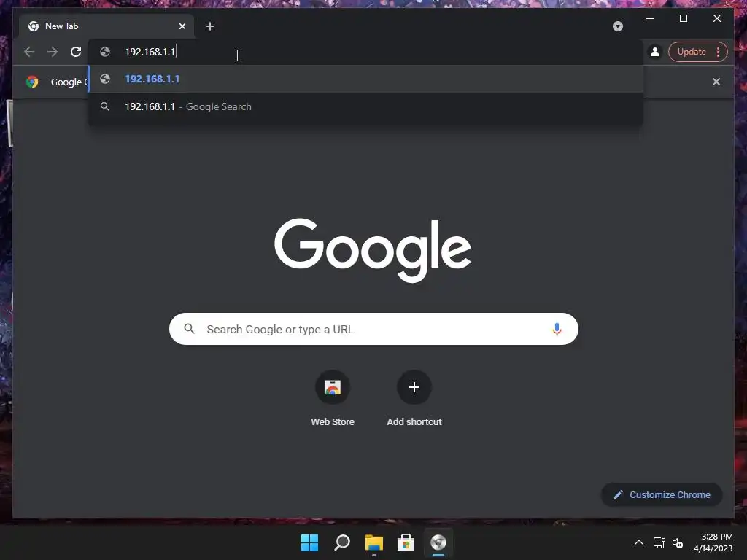Image resolution: width=747 pixels, height=560 pixels.
Task: Click the muted volume tray icon
Action: click(678, 542)
